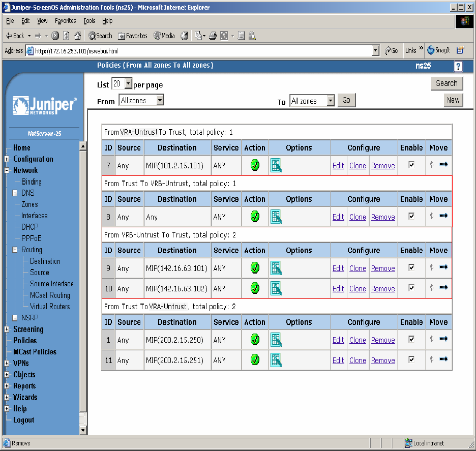Click green permit action icon for policy 9
The image size is (476, 451).
[255, 267]
